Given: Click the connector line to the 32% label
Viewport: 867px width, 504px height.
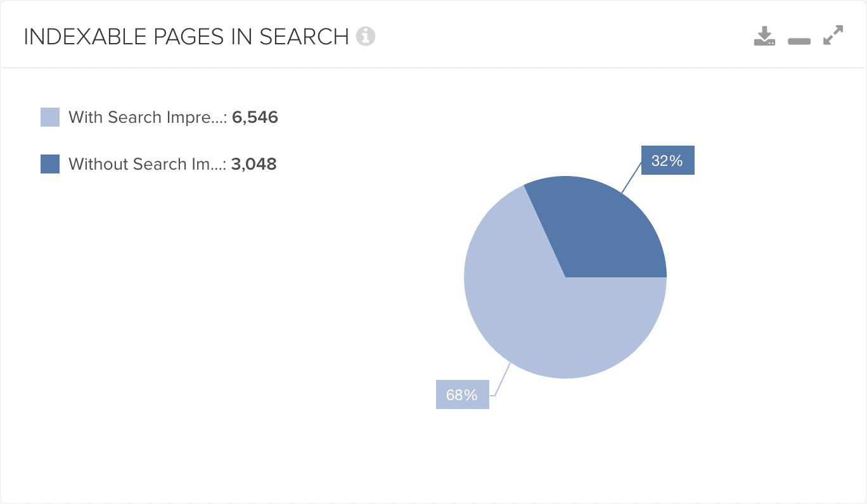Looking at the screenshot, I should (x=631, y=177).
